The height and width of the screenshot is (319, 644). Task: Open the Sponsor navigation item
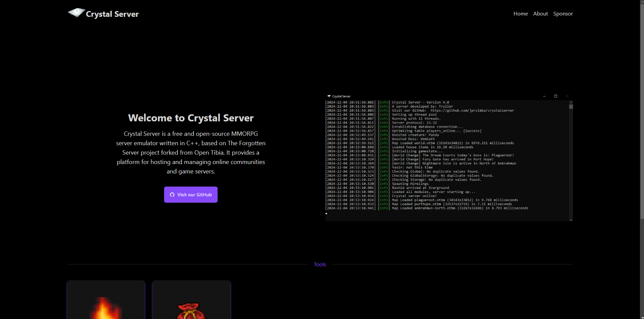[563, 14]
